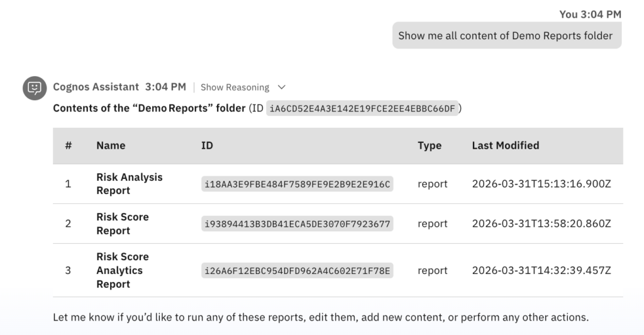This screenshot has width=644, height=335.
Task: Click the Name column header
Action: pyautogui.click(x=111, y=145)
